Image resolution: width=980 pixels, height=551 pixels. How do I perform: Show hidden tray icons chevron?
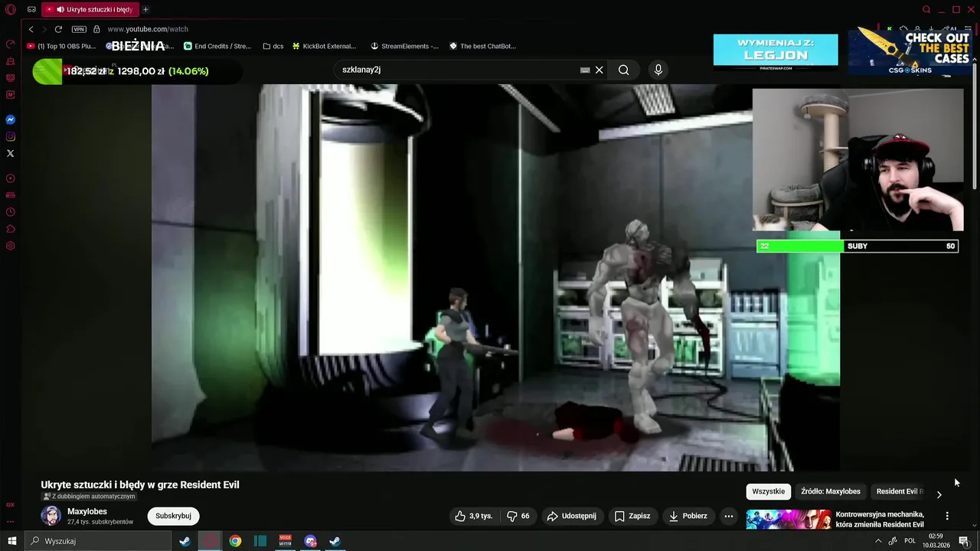click(x=878, y=541)
